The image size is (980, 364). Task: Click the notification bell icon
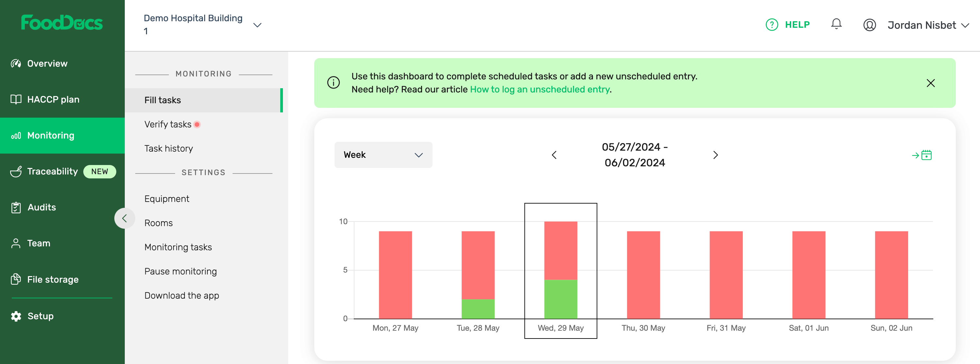pos(836,24)
